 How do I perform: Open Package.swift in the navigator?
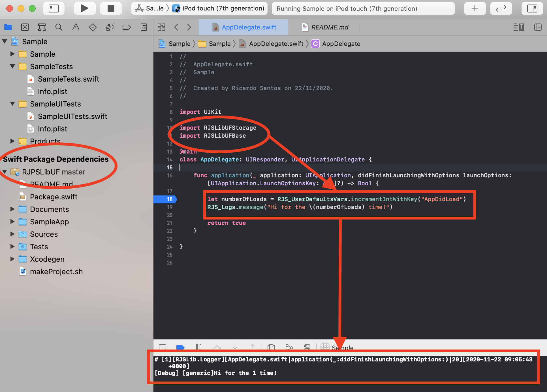[x=54, y=197]
